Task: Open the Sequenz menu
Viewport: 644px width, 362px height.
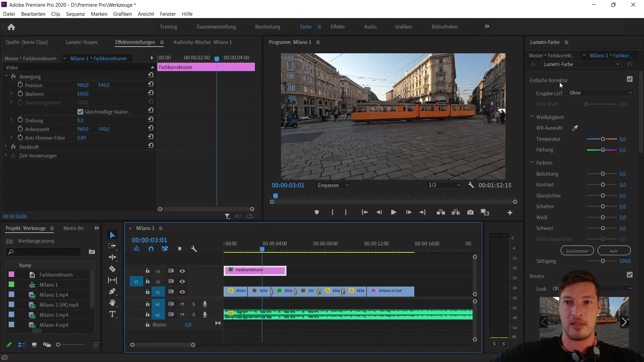Action: point(75,14)
